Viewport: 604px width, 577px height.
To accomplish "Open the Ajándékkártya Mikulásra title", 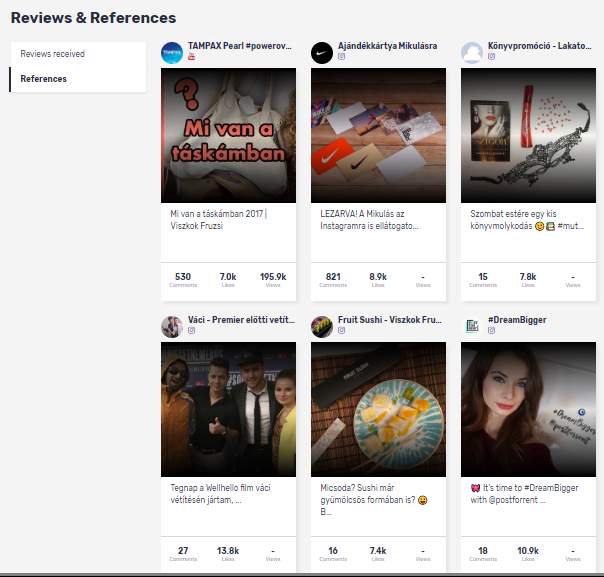I will point(388,46).
